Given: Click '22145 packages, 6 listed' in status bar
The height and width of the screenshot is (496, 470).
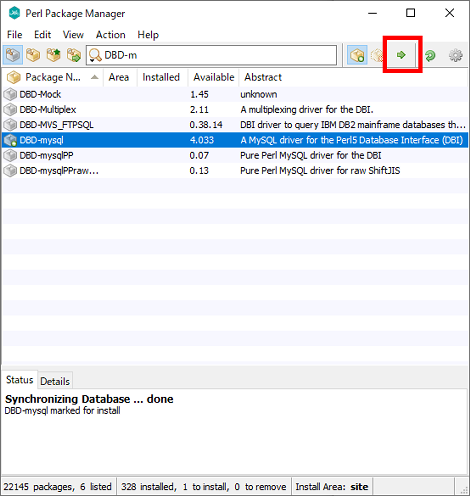Looking at the screenshot, I should point(58,487).
